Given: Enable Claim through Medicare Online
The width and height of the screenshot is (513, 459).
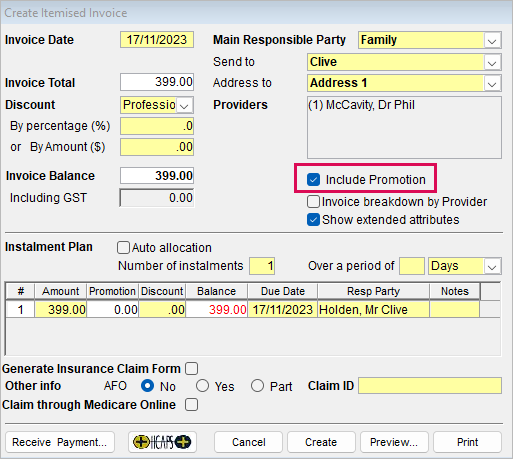Looking at the screenshot, I should pyautogui.click(x=192, y=405).
